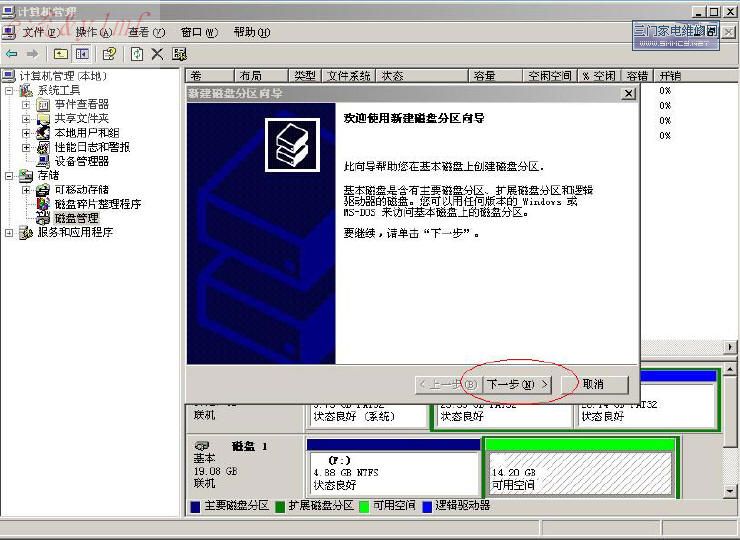Click the Back arrow toolbar icon

tap(11, 54)
